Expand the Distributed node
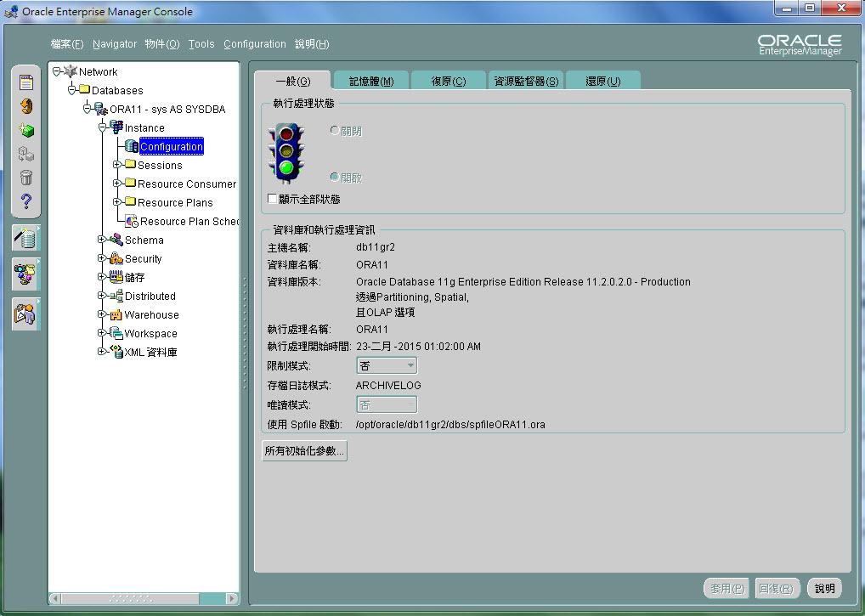 coord(101,296)
